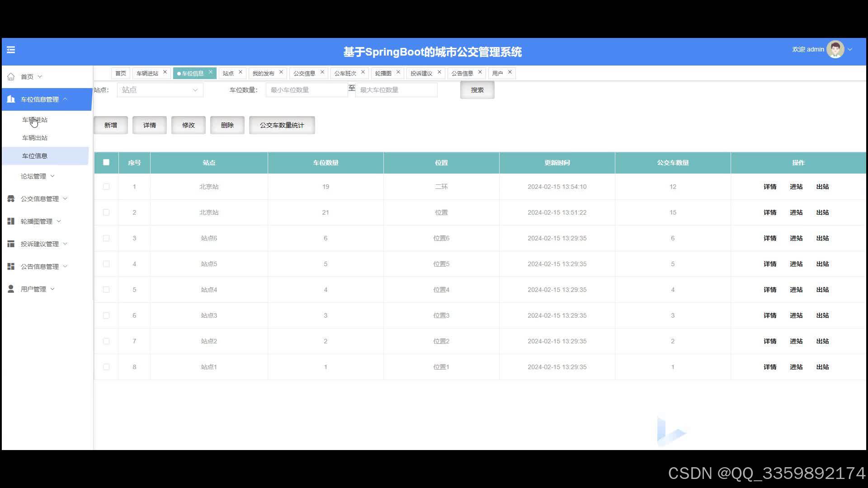Click the 修改 button
This screenshot has width=868, height=488.
[x=189, y=125]
